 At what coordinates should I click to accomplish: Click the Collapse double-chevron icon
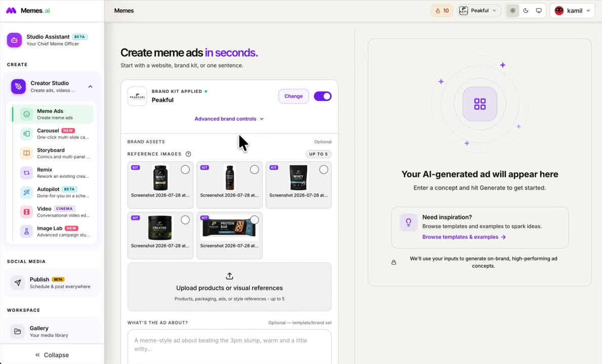[x=37, y=355]
